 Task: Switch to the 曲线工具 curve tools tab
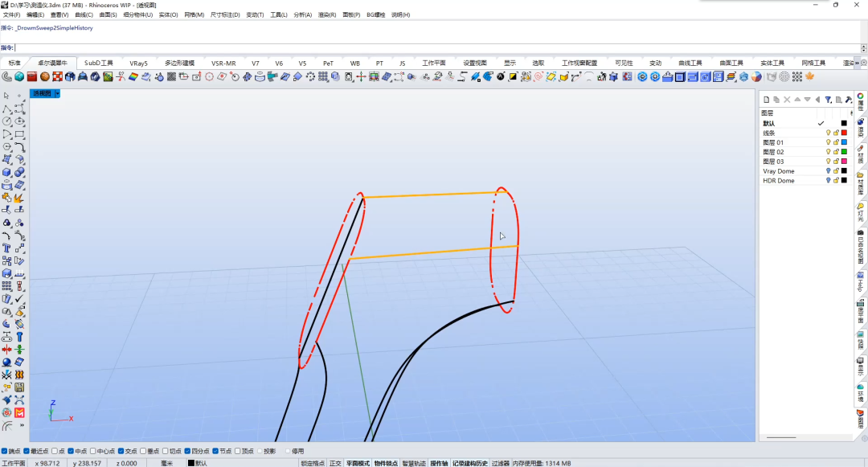pos(690,63)
